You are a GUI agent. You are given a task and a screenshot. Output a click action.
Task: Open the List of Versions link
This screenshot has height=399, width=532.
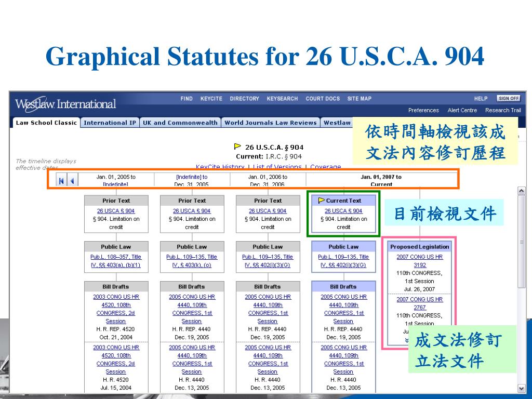click(277, 167)
